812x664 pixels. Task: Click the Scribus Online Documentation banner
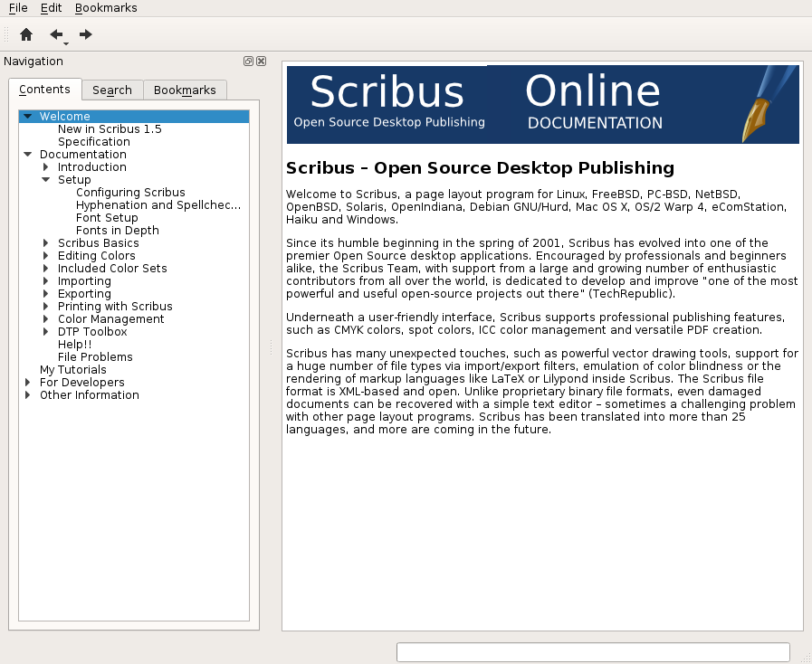click(542, 104)
